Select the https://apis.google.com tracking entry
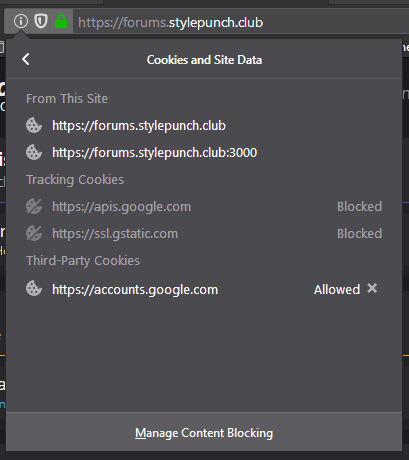This screenshot has width=409, height=460. 204,207
